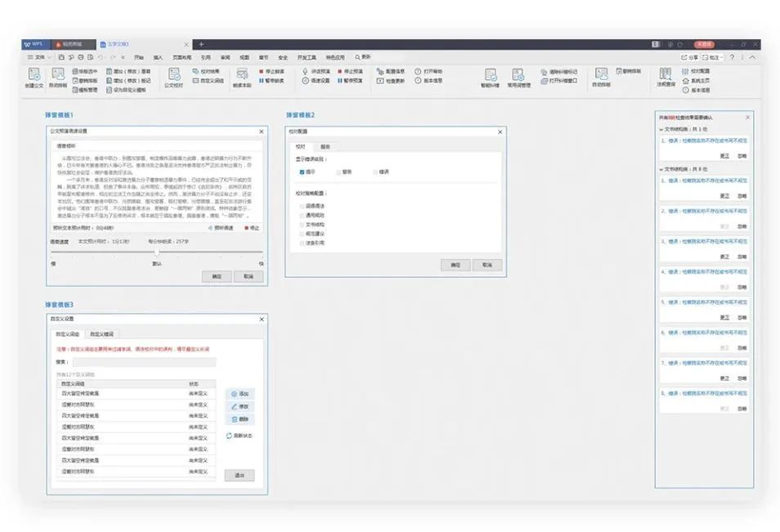780x532 pixels.
Task: Click the 删除 trash icon button
Action: coord(240,419)
